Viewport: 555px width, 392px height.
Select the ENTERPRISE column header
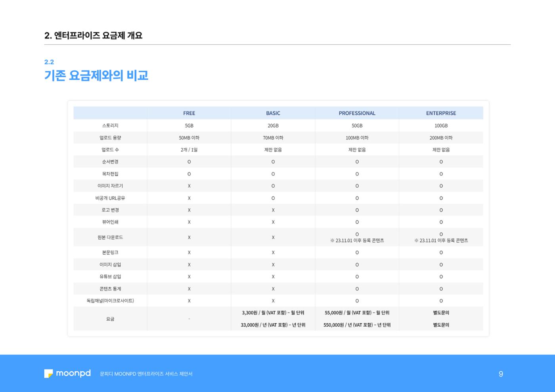[x=441, y=113]
